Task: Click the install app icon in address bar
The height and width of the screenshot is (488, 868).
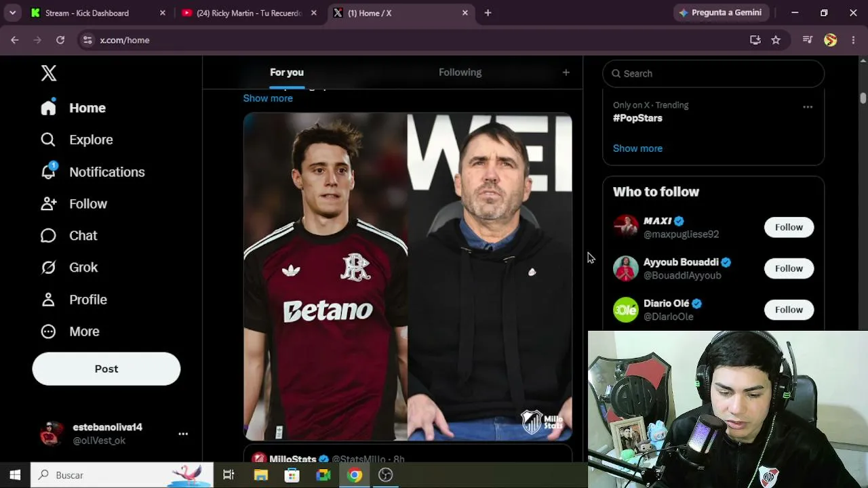Action: click(755, 40)
